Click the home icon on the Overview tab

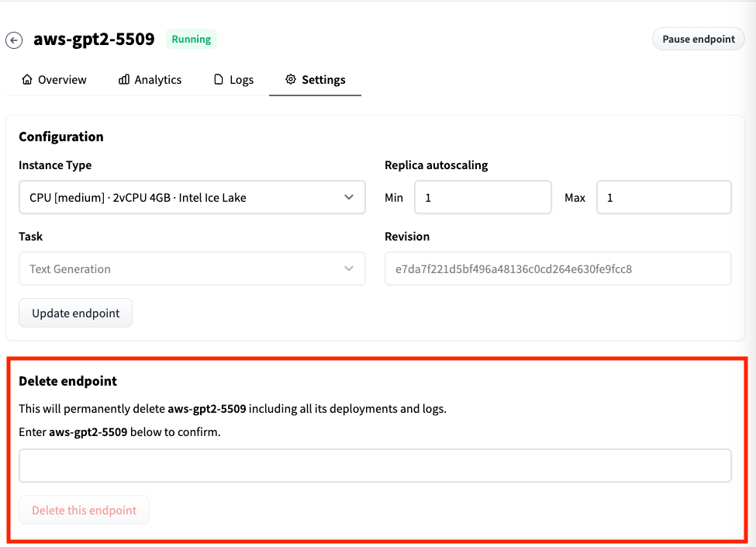click(x=28, y=80)
